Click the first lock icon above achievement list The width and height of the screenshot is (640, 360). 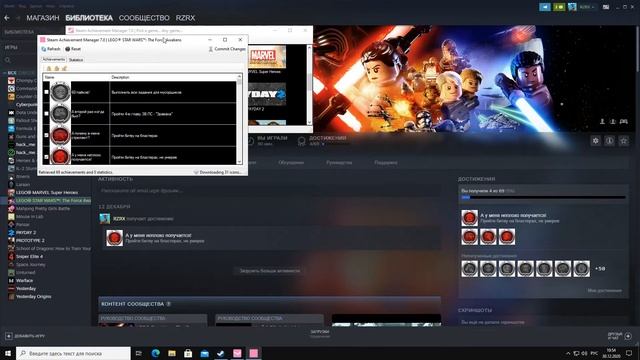tap(49, 69)
